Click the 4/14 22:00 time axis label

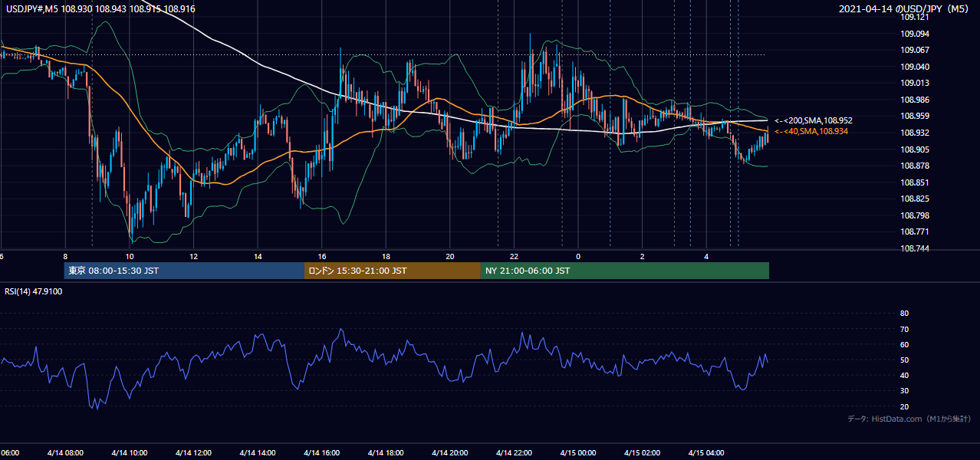tap(514, 452)
